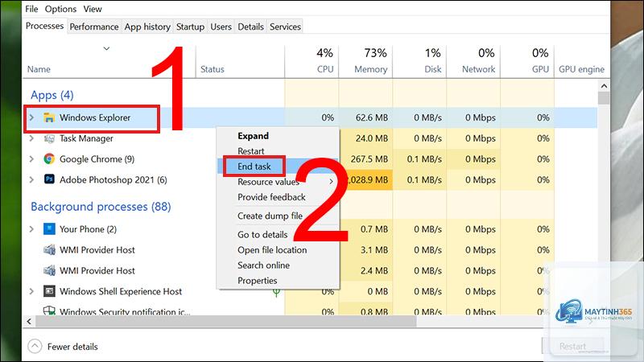
Task: Click the Task Manager app icon
Action: pos(49,138)
